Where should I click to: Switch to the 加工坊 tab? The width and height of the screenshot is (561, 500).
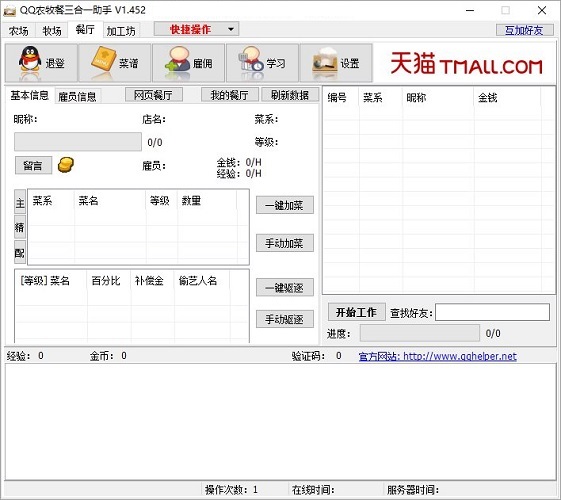coord(121,31)
